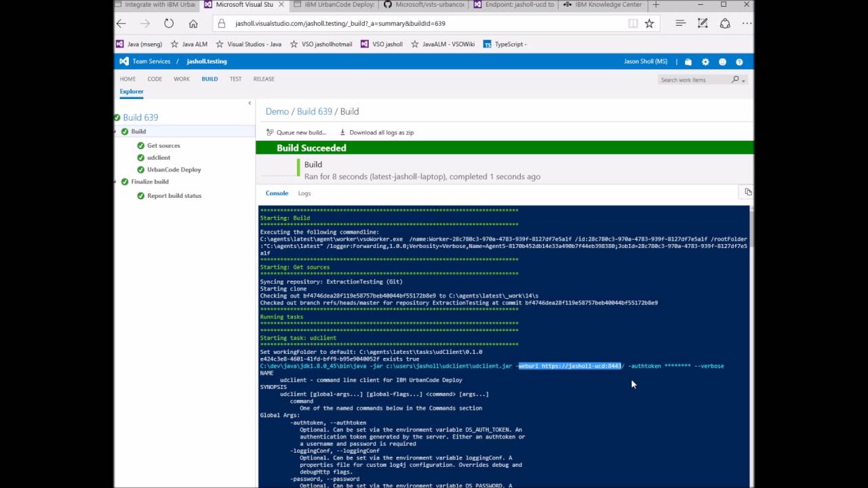Open the help question mark icon
This screenshot has height=488, width=868.
tap(739, 62)
